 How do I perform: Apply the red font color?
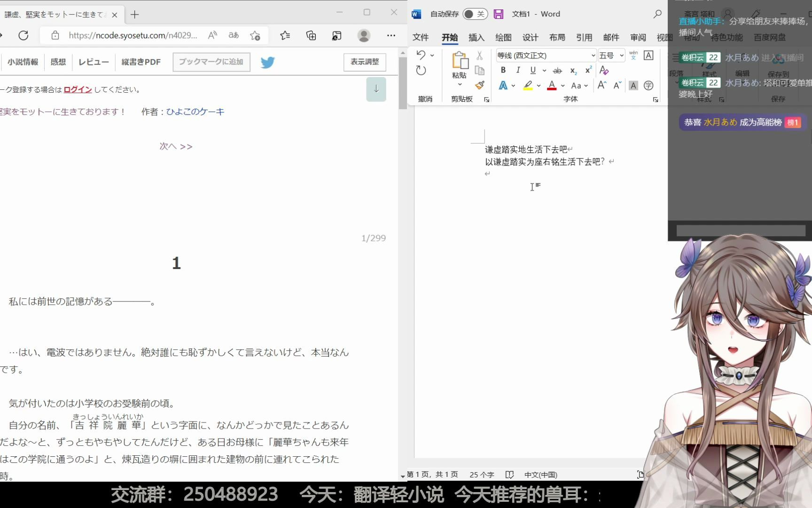tap(552, 86)
